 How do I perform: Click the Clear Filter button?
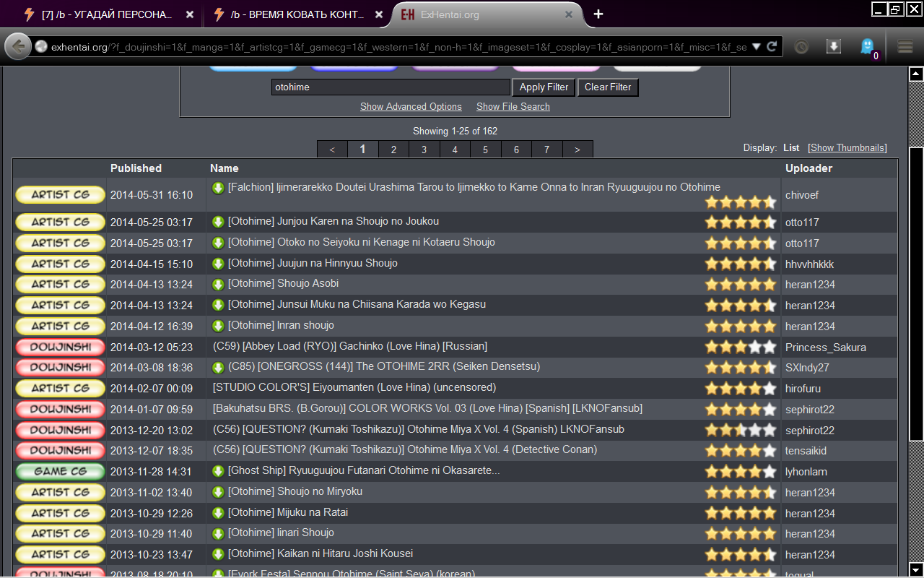pyautogui.click(x=608, y=87)
